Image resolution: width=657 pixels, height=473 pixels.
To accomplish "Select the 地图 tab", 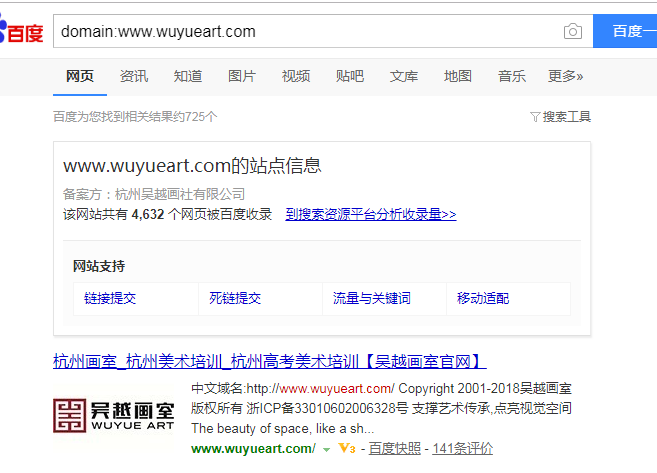I will pyautogui.click(x=458, y=76).
